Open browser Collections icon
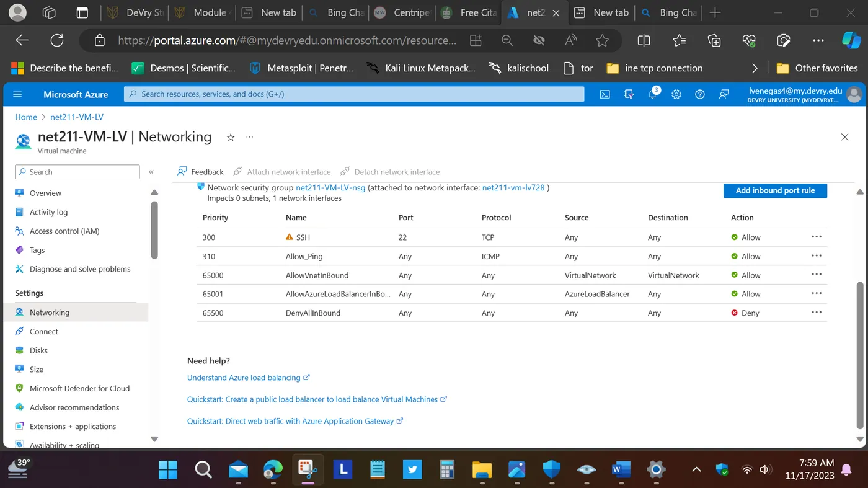The width and height of the screenshot is (868, 488). tap(714, 40)
